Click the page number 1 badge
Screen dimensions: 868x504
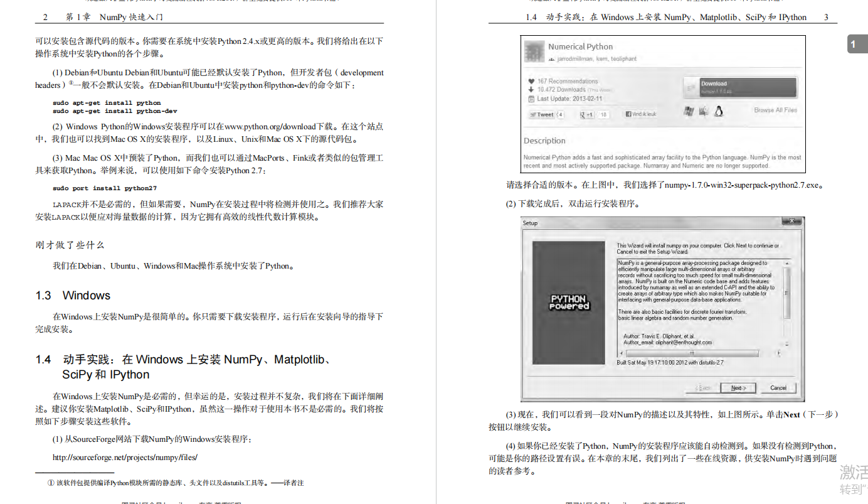tap(857, 44)
